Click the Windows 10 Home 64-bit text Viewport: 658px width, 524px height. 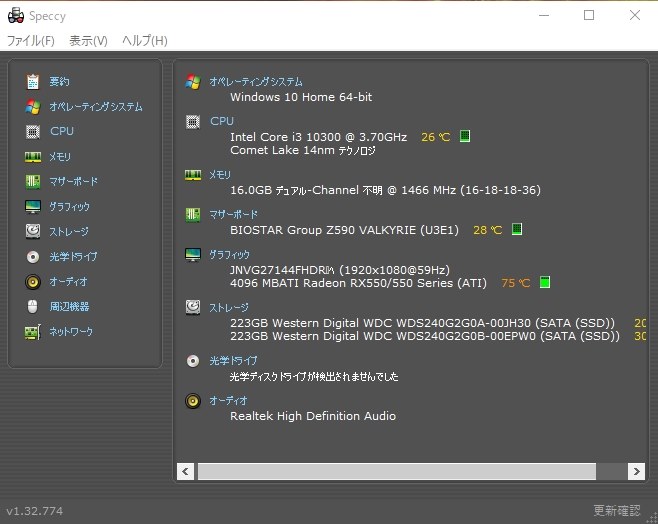(x=301, y=97)
